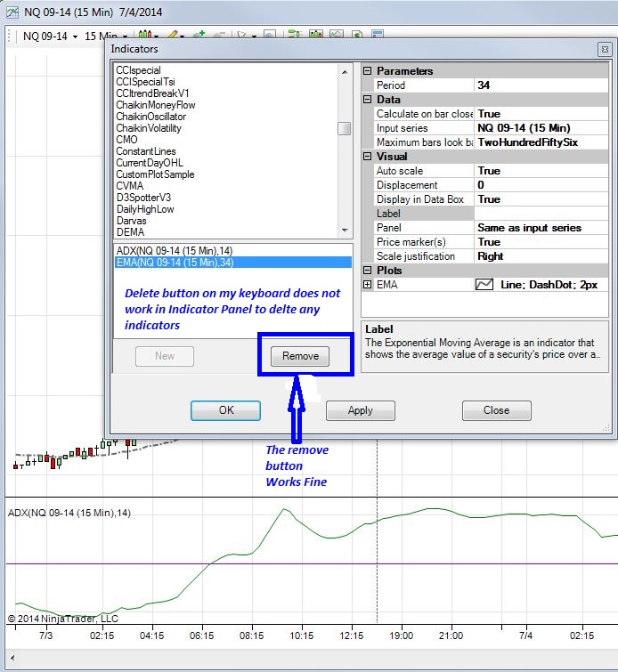The height and width of the screenshot is (672, 618).
Task: Open Panel value Same as input series
Action: 541,228
